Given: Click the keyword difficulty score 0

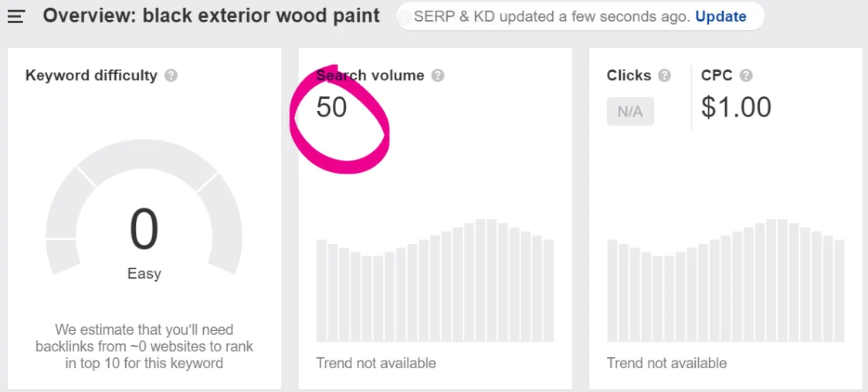Looking at the screenshot, I should (x=144, y=230).
